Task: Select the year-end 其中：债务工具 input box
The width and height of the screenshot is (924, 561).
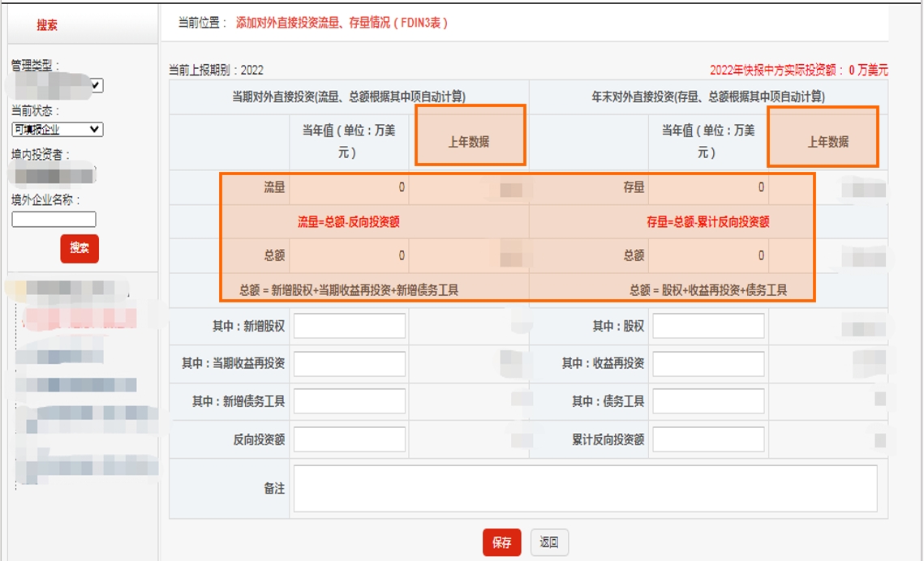Action: [x=708, y=401]
